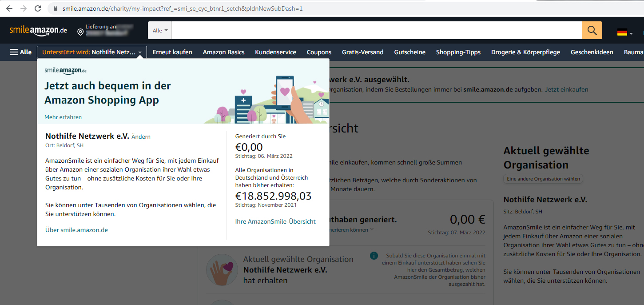
Task: Click the Stichtag: November 2021 text
Action: point(266,205)
